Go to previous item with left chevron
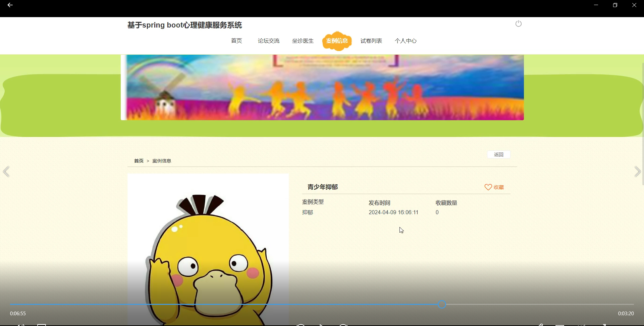This screenshot has height=326, width=644. pyautogui.click(x=6, y=172)
